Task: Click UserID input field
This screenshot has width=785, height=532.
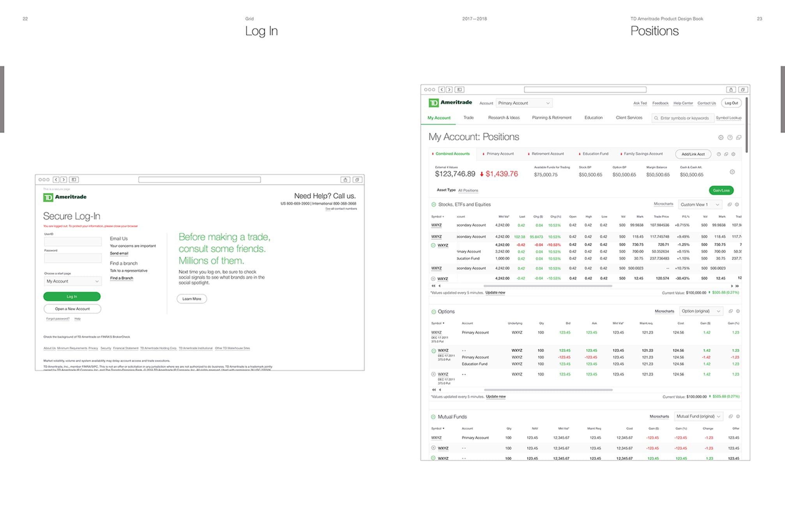Action: 73,241
